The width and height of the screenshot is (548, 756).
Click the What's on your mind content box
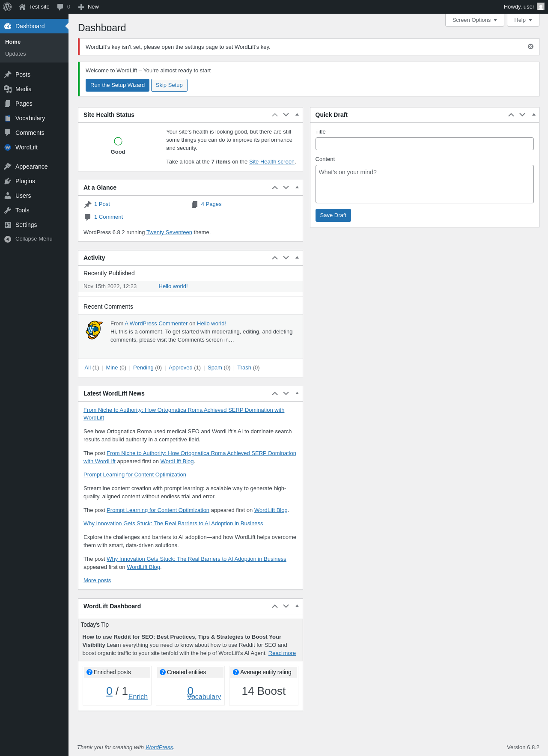click(425, 184)
